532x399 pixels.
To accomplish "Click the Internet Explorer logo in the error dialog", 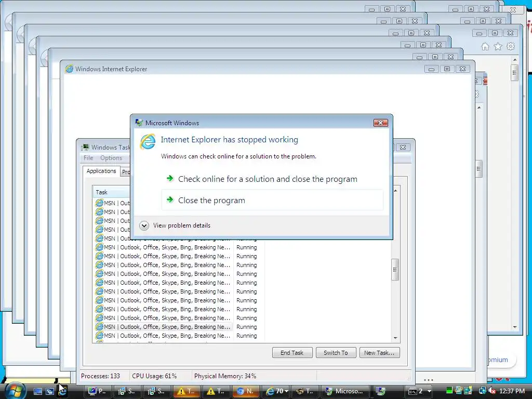I will tap(148, 141).
